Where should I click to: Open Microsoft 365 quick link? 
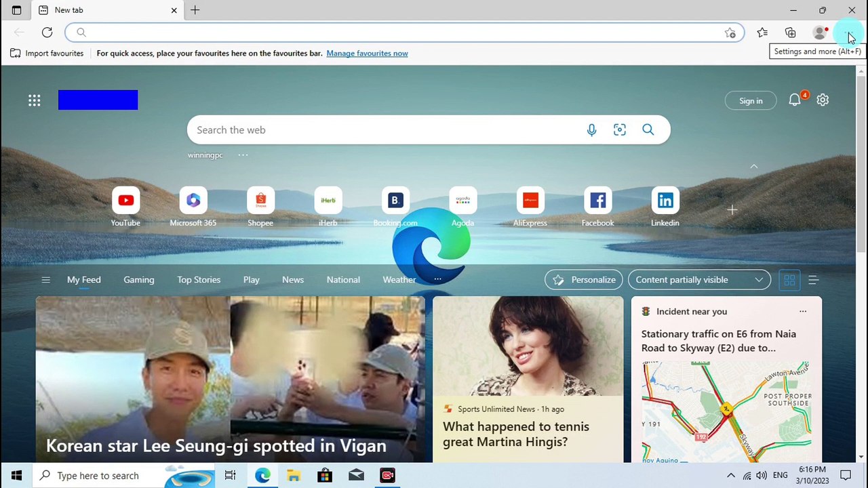tap(193, 207)
